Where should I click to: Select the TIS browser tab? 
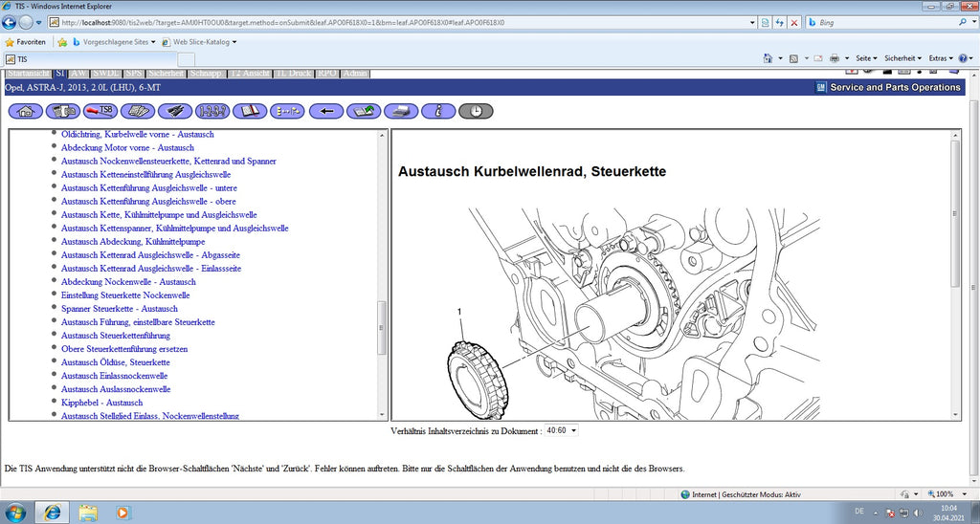tap(90, 59)
